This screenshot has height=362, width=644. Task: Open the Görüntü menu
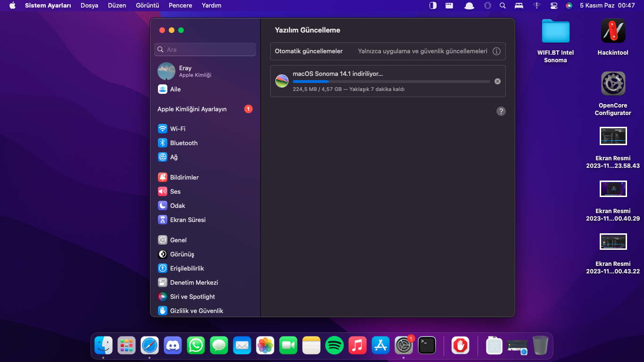[147, 6]
